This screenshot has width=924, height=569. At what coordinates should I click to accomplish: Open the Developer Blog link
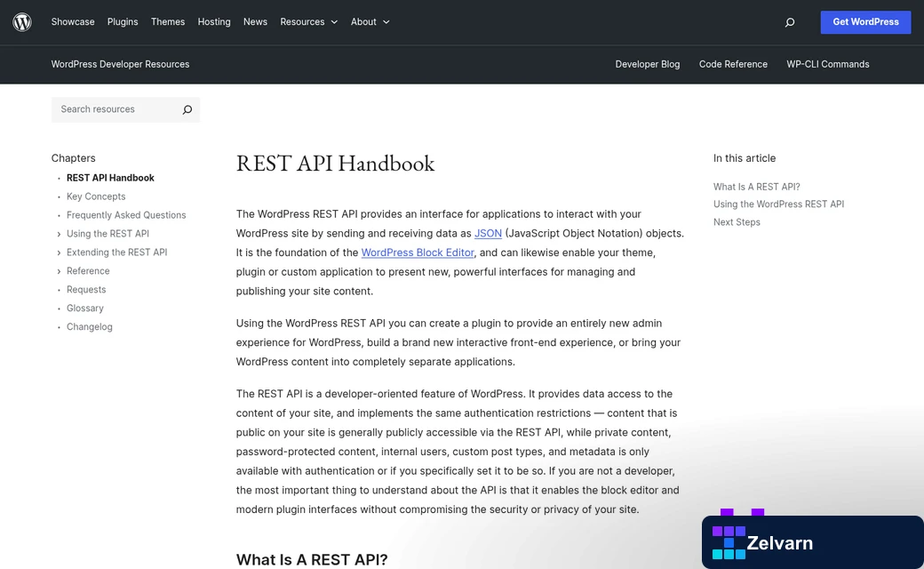(x=648, y=64)
